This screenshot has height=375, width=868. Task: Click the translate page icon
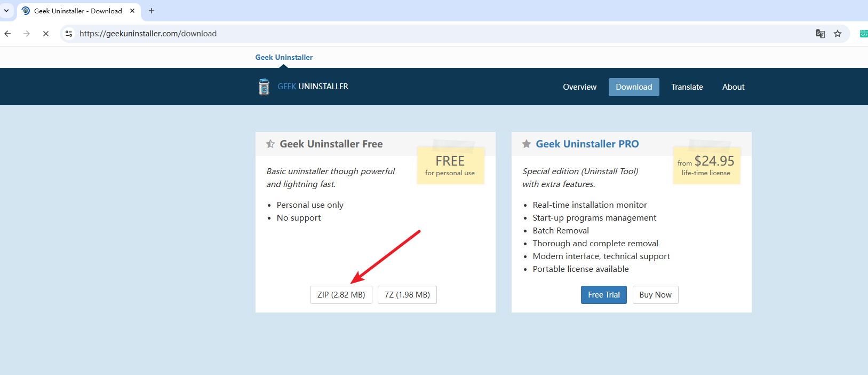tap(821, 34)
